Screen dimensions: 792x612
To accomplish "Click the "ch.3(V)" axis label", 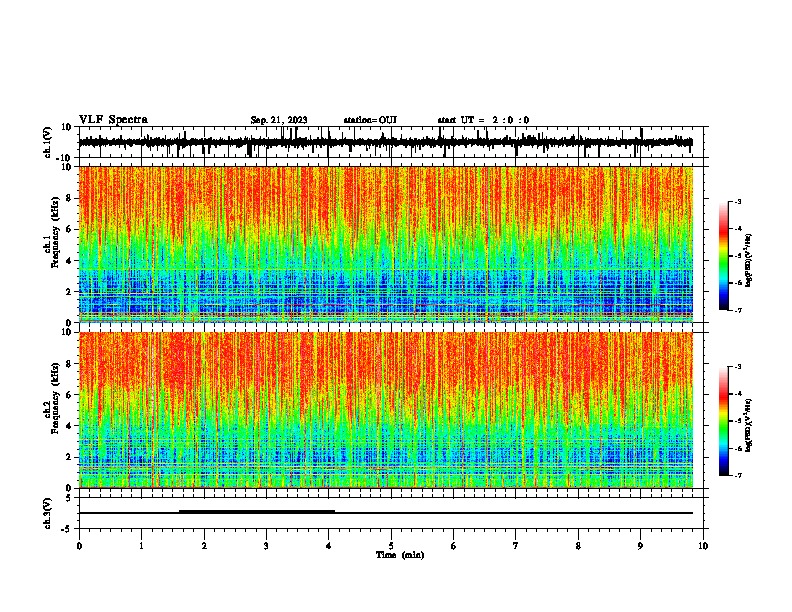I will coord(47,513).
